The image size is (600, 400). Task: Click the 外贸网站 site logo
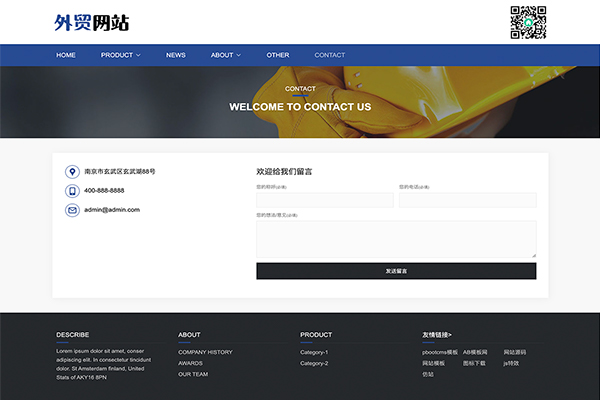tap(92, 23)
